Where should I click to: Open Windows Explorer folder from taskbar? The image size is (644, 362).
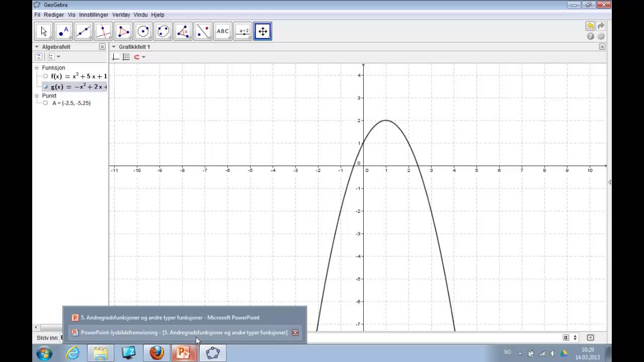pos(101,353)
